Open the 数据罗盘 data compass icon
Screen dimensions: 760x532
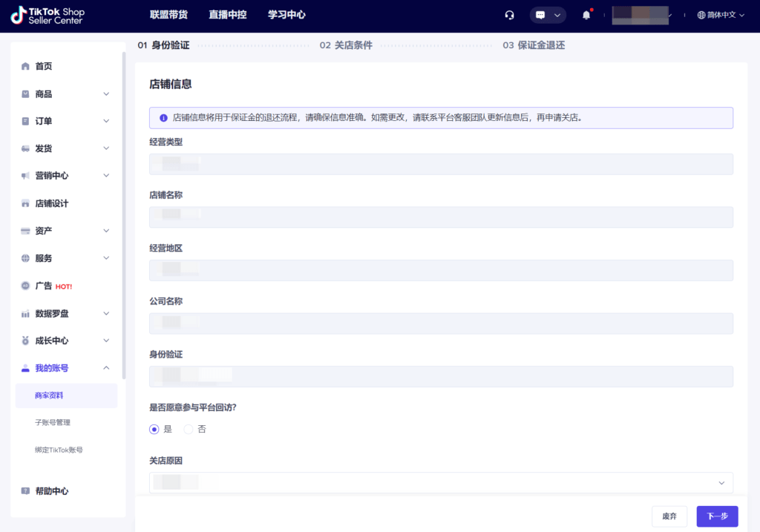click(x=25, y=313)
